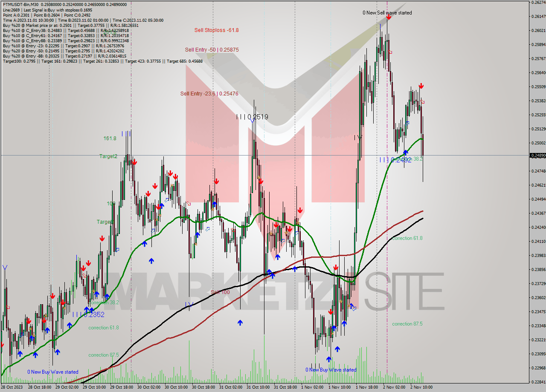Click red arrow below 'New Sell wave started'
The width and height of the screenshot is (546, 392).
[389, 18]
